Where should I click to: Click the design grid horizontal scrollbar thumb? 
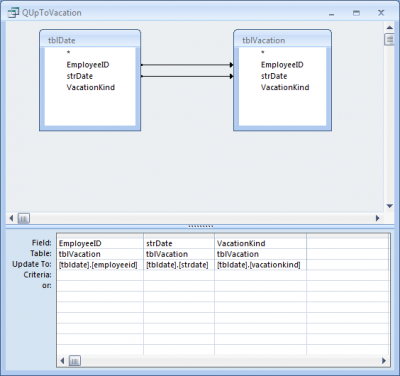[75, 361]
